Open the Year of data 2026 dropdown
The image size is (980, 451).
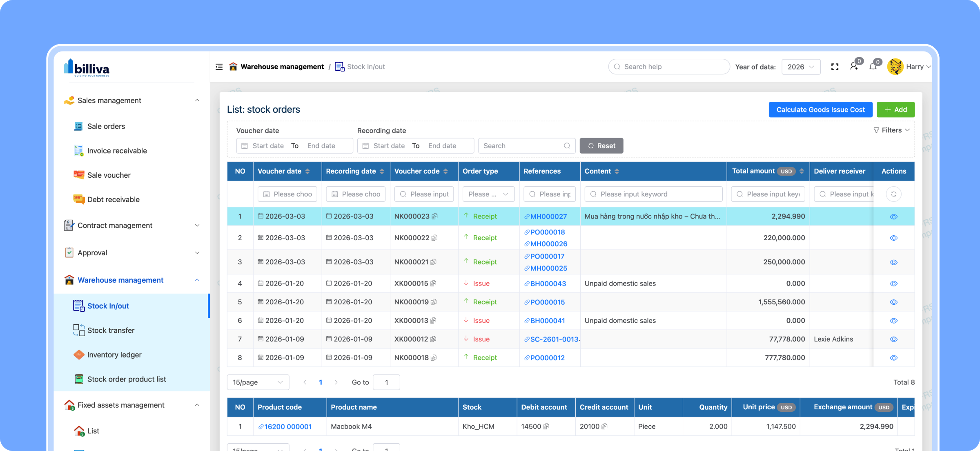pos(801,67)
